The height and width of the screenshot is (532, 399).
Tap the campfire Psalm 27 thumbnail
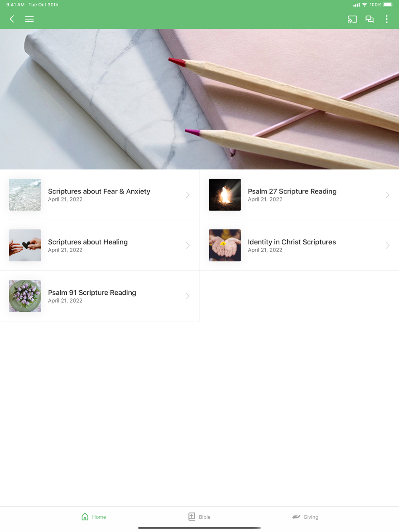pos(225,195)
